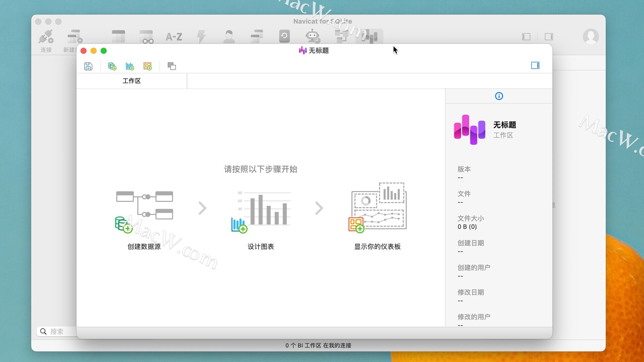Click the 文件大小 value 0 B (0)
This screenshot has height=362, width=644.
[x=467, y=227]
